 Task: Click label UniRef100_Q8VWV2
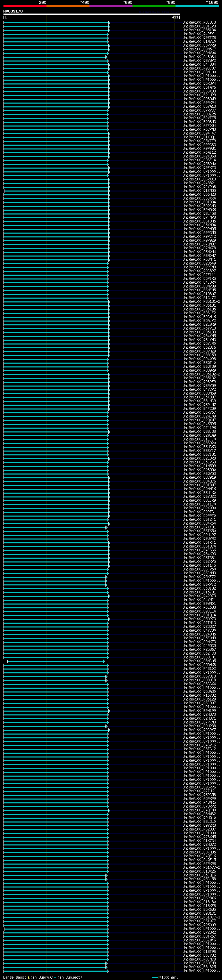pos(199,60)
